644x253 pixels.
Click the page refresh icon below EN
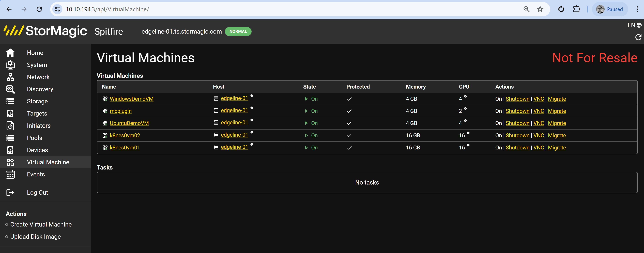638,37
